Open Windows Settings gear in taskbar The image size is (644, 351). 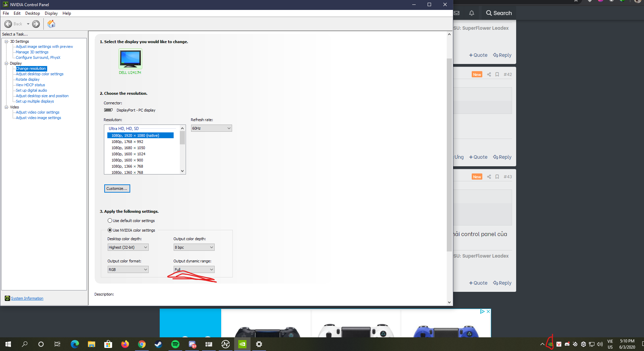tap(259, 344)
